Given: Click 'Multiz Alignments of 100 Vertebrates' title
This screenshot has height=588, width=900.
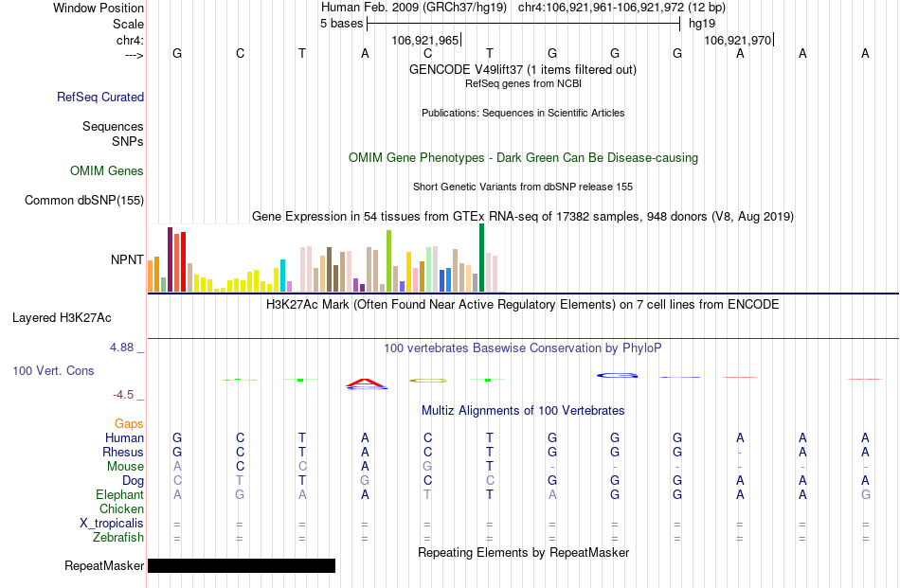Looking at the screenshot, I should click(523, 410).
